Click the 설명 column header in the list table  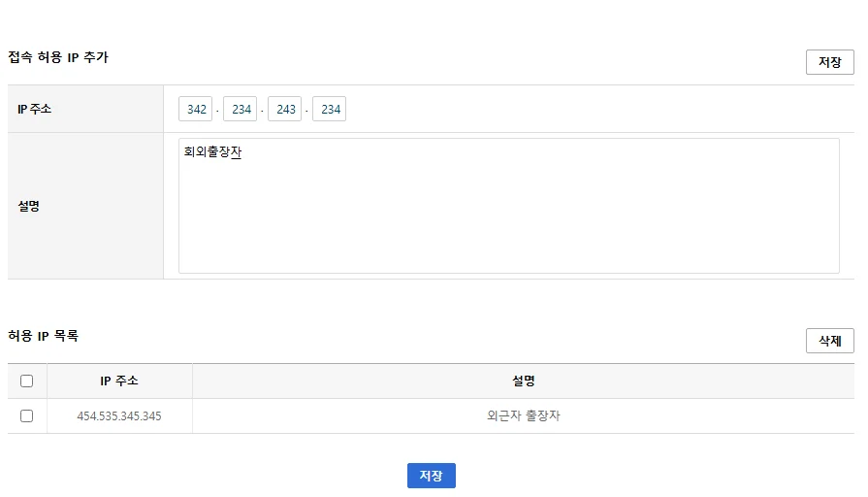[524, 381]
